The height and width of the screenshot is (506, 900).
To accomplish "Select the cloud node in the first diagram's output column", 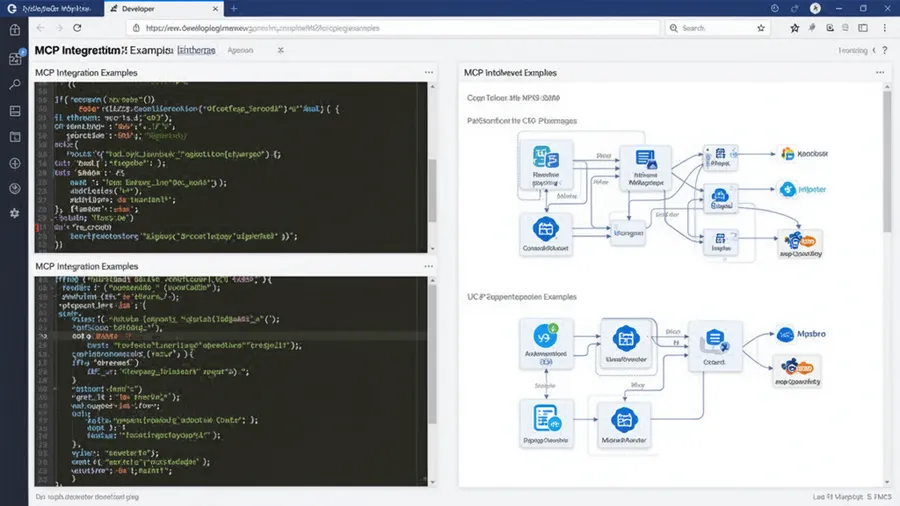I will pyautogui.click(x=720, y=199).
